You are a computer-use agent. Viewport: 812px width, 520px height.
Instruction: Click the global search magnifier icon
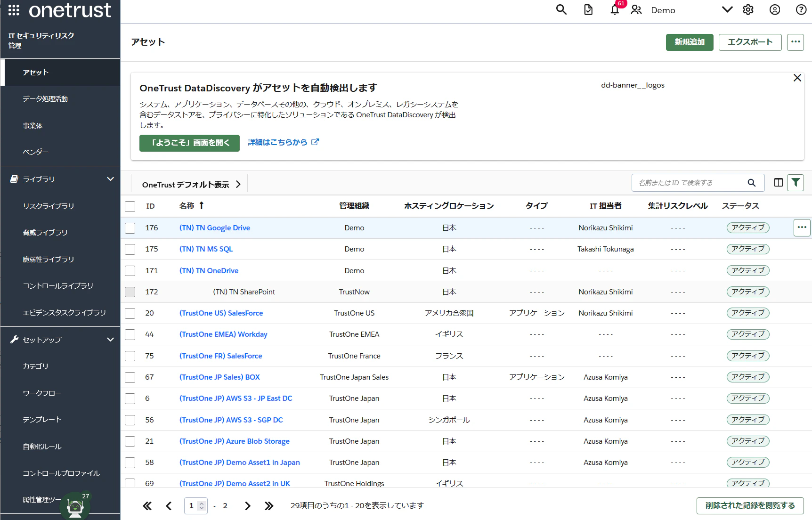coord(561,10)
